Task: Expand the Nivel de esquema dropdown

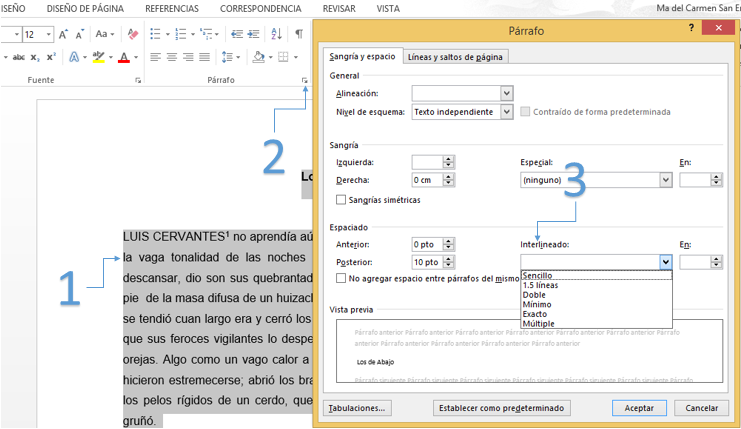Action: tap(506, 112)
